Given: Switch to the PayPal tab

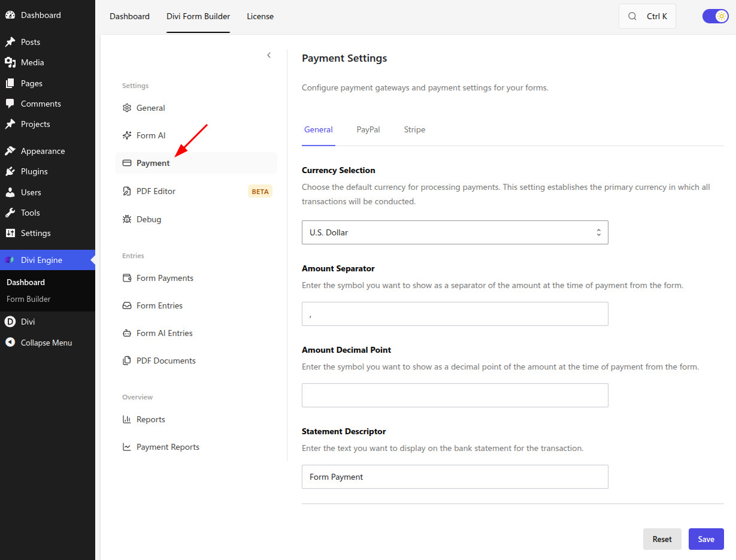Looking at the screenshot, I should point(368,129).
